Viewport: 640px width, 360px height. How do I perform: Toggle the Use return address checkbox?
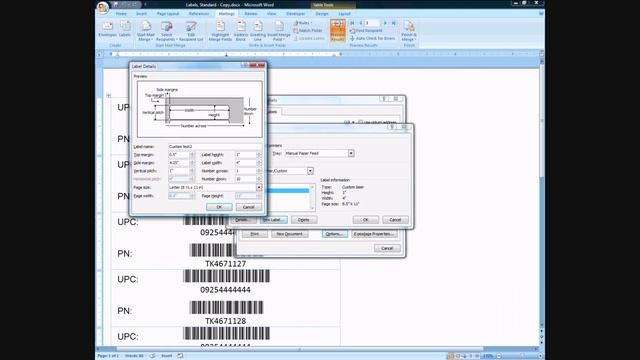tap(360, 122)
